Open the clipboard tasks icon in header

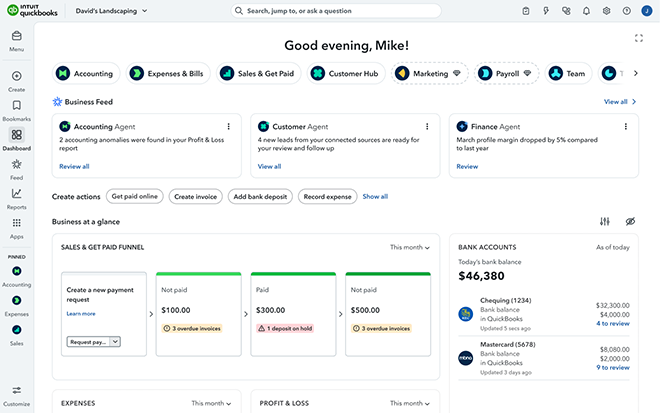[526, 11]
